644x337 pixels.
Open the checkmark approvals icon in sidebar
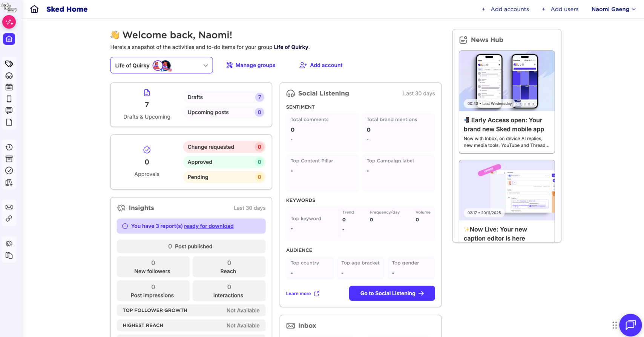(x=9, y=171)
